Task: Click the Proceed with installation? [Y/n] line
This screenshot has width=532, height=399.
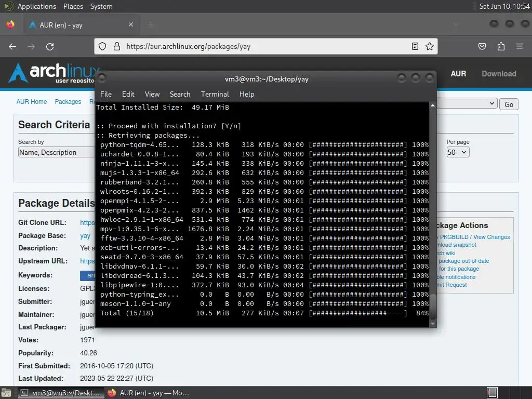Action: click(x=169, y=126)
